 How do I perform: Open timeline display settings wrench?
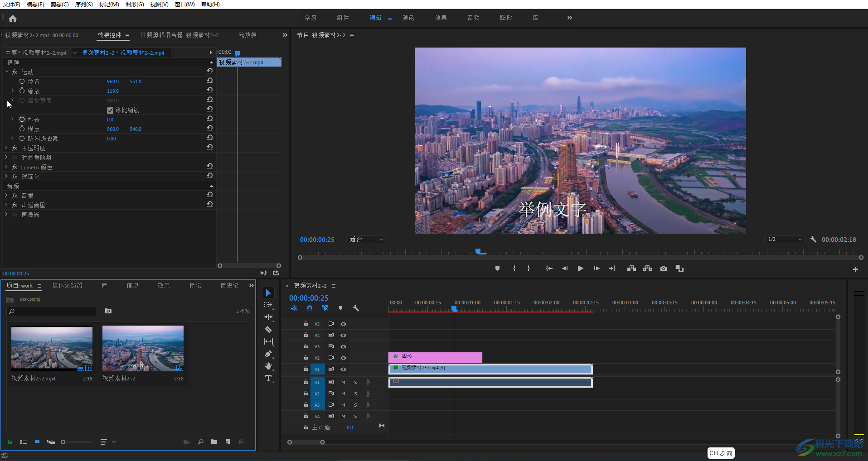356,308
